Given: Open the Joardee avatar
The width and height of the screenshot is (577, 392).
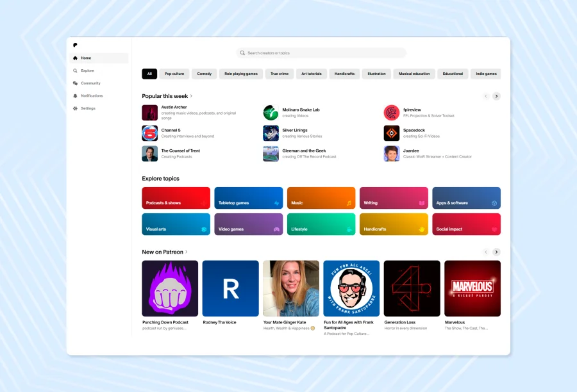Looking at the screenshot, I should pos(392,154).
